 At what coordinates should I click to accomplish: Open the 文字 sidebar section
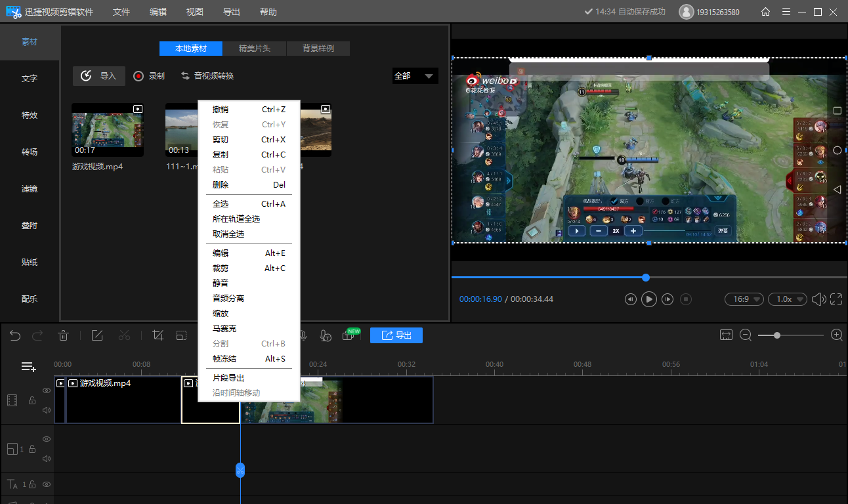pos(30,79)
